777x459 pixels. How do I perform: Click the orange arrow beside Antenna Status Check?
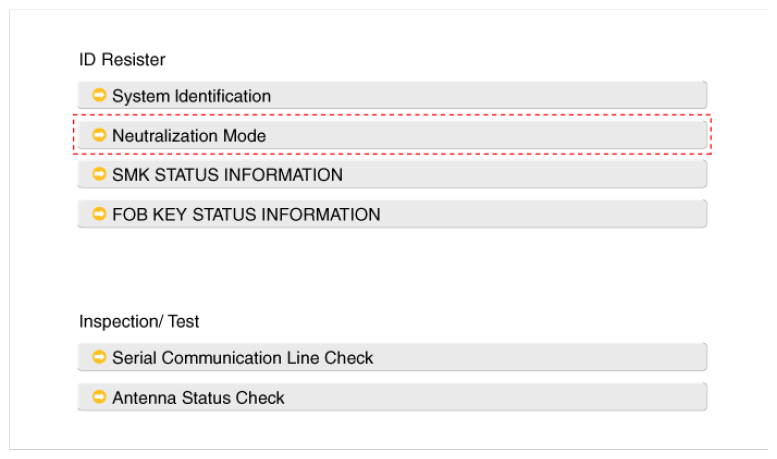[99, 397]
